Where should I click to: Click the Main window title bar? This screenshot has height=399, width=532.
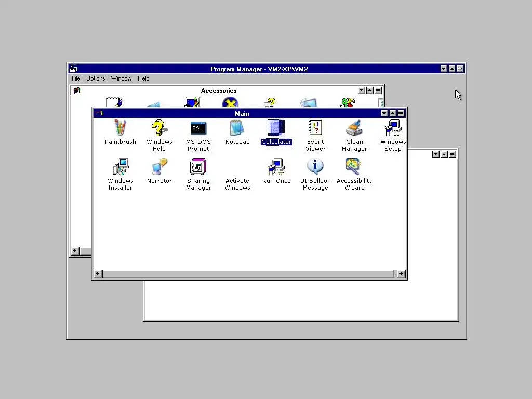242,113
